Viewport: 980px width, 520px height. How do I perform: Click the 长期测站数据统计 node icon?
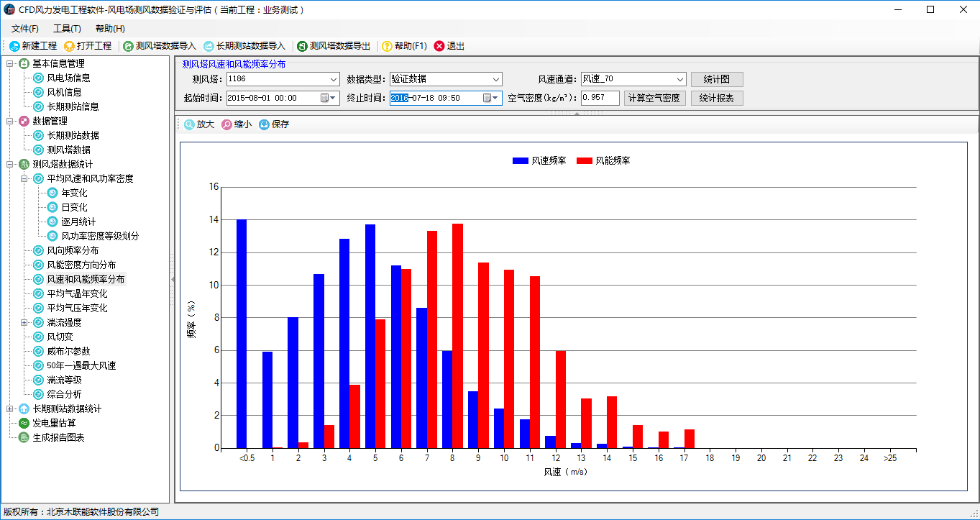(x=24, y=409)
